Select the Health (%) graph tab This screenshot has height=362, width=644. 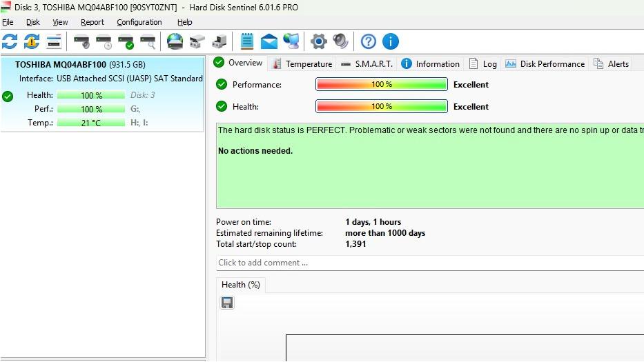tap(240, 284)
